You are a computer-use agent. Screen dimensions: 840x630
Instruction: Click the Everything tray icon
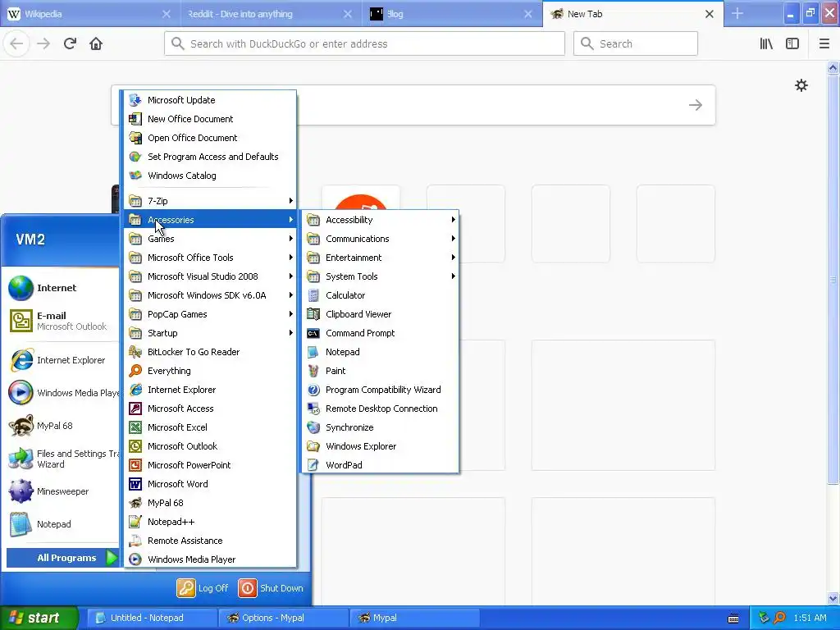[x=780, y=618]
